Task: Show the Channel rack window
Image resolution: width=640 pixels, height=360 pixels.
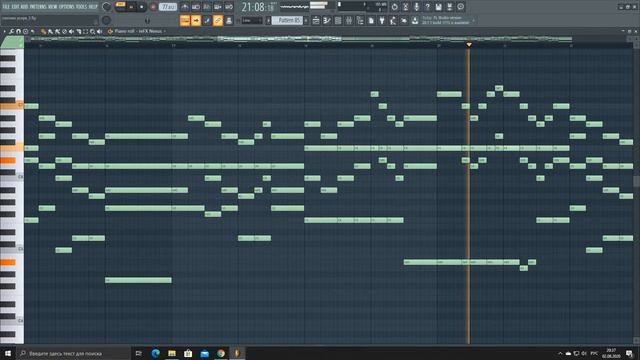Action: click(x=338, y=20)
